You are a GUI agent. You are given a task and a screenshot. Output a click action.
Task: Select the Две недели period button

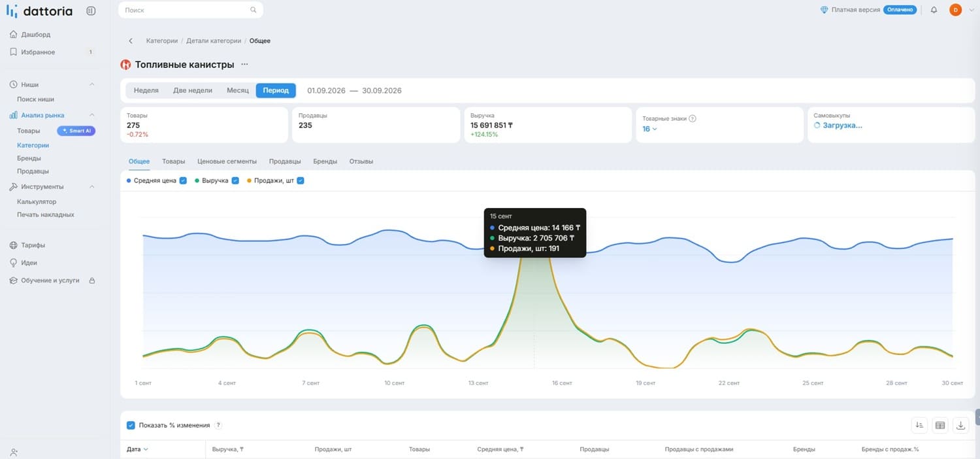tap(193, 90)
